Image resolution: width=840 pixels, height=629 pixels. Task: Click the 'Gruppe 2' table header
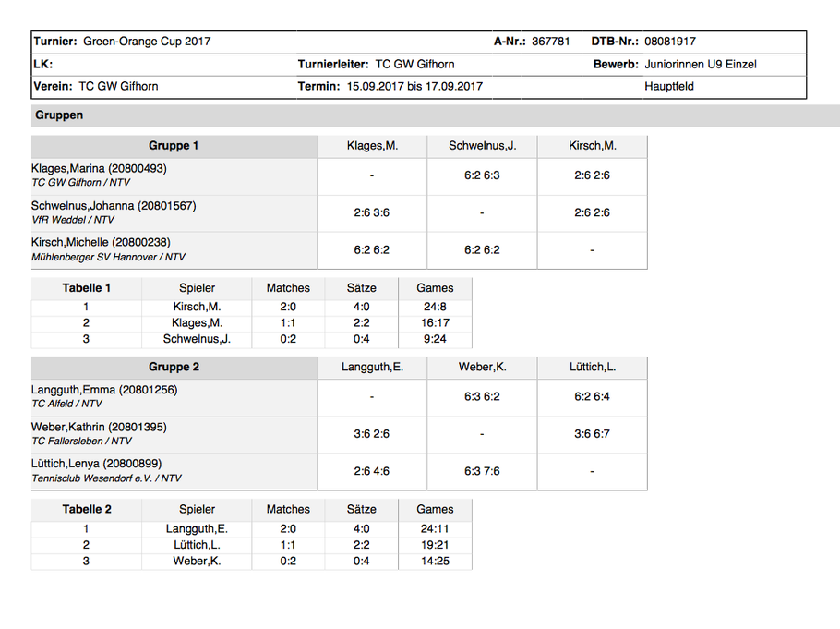point(174,368)
